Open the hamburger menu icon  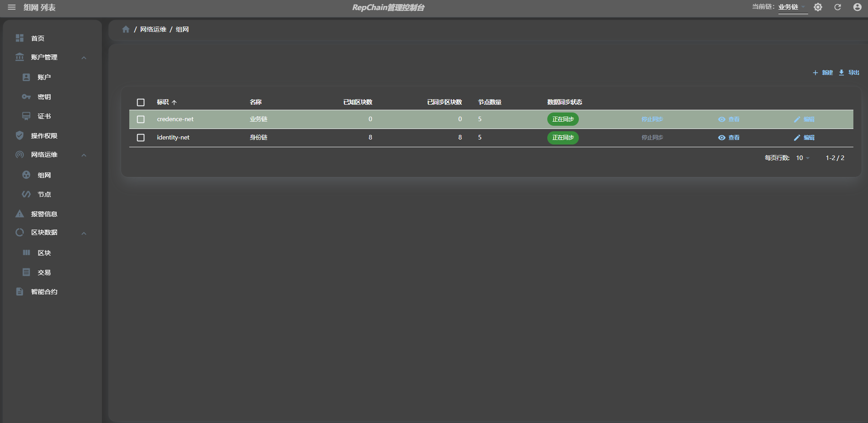12,7
